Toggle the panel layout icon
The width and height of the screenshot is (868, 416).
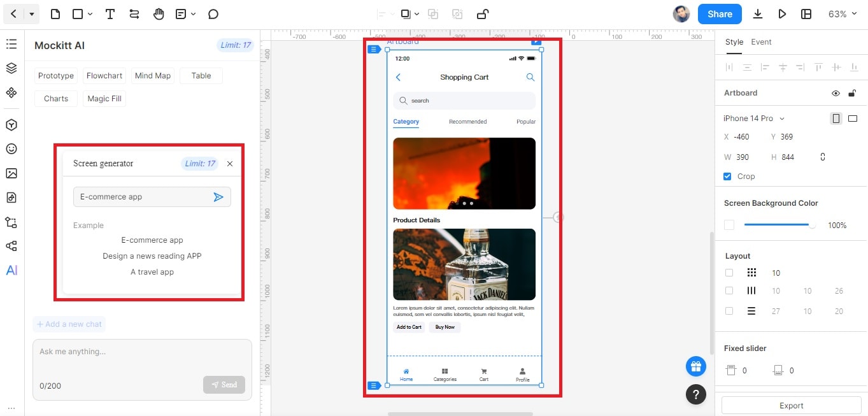click(806, 13)
